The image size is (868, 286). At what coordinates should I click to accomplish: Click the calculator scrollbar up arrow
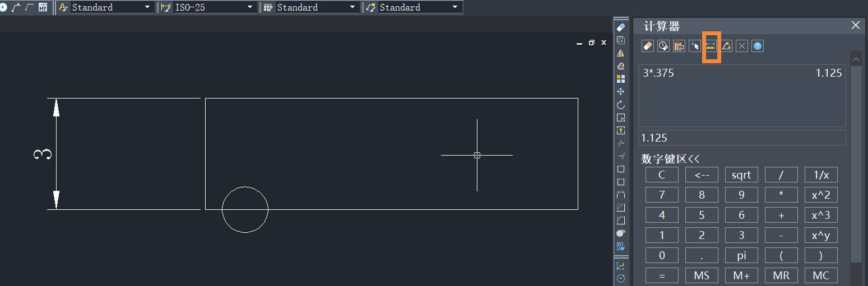coord(856,59)
